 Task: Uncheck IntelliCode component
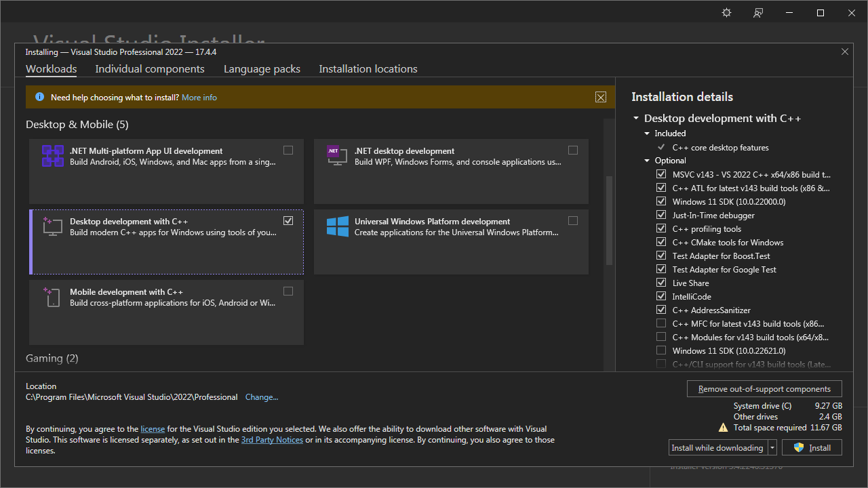tap(661, 296)
